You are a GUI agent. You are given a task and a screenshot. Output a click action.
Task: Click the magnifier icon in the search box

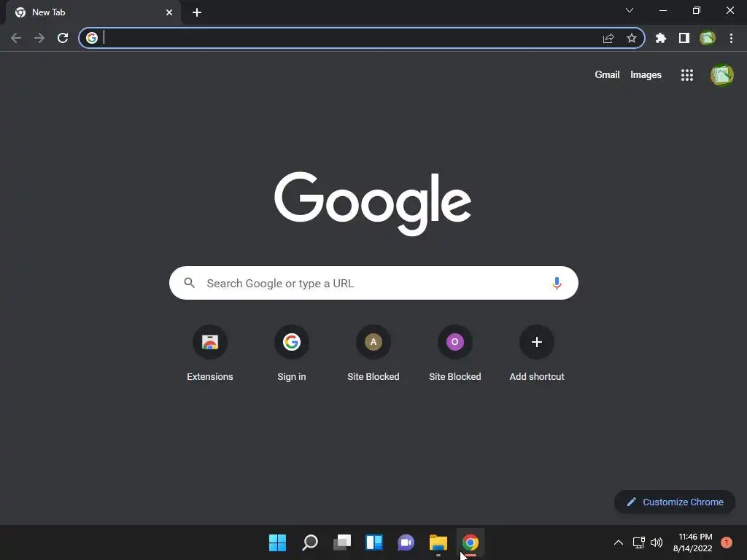tap(190, 283)
